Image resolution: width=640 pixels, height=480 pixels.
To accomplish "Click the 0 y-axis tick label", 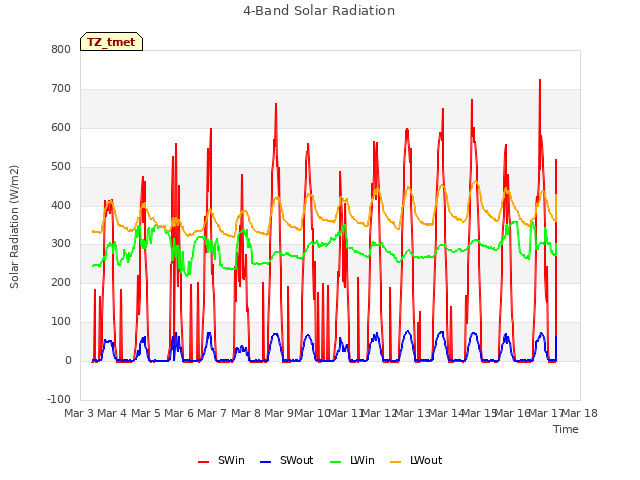I will (68, 361).
